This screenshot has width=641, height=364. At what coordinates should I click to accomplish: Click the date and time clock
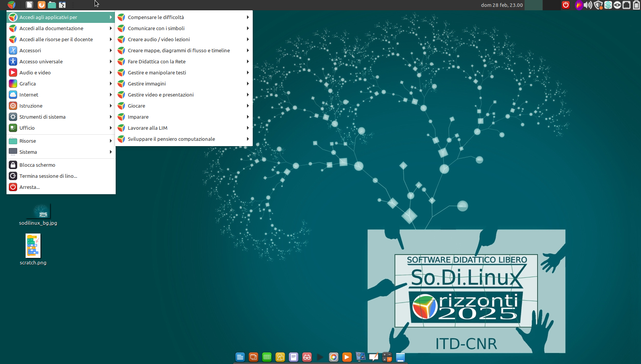[x=502, y=5]
